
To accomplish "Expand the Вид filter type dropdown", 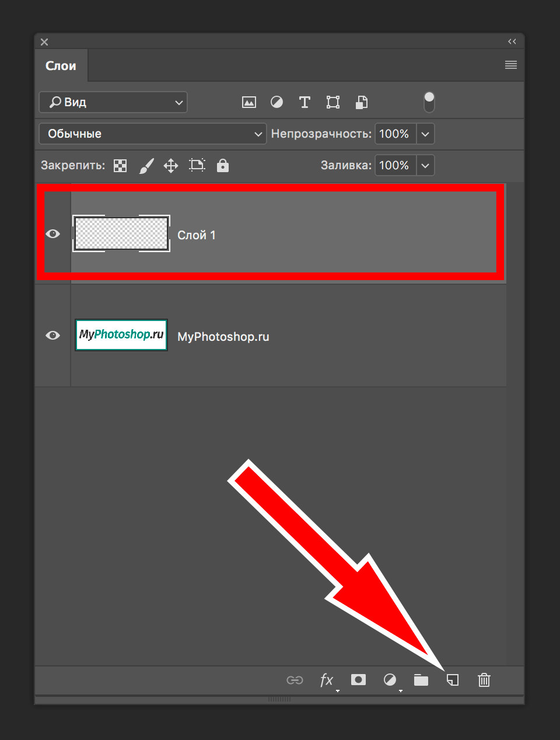I will (x=113, y=103).
